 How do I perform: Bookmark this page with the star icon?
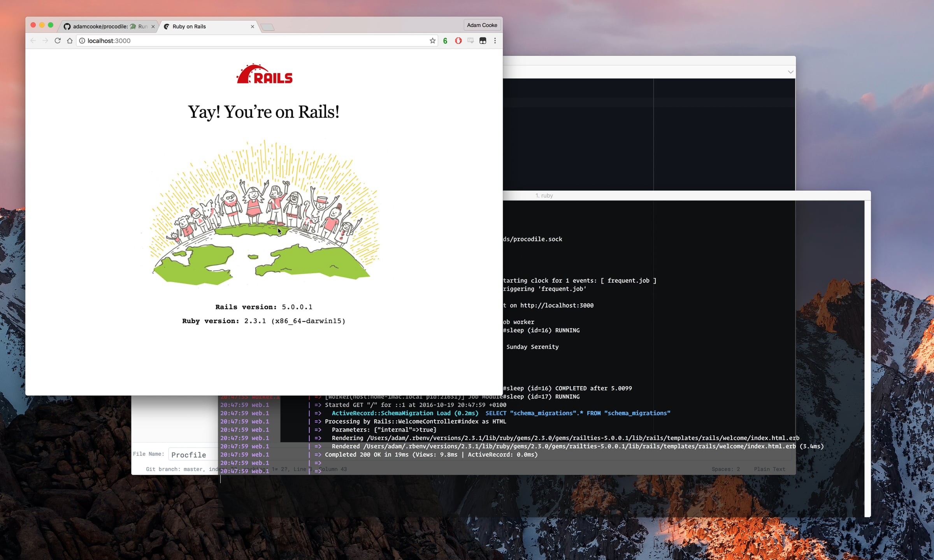coord(432,40)
